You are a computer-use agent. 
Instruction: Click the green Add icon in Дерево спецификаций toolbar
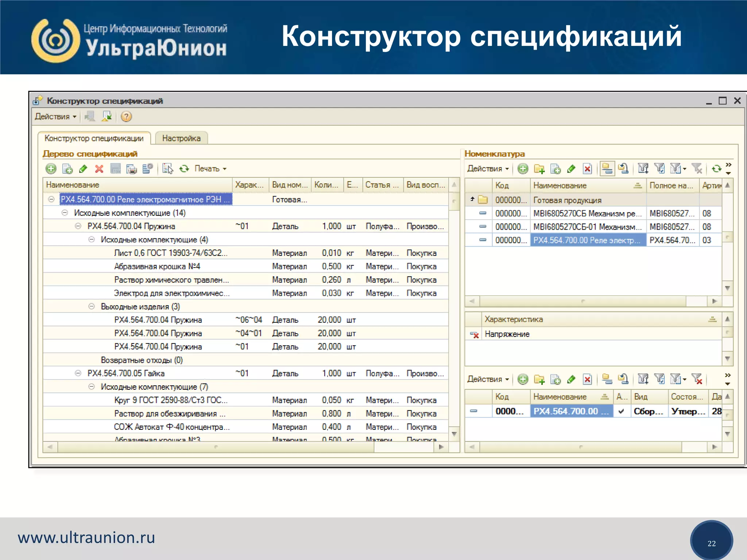pyautogui.click(x=51, y=169)
